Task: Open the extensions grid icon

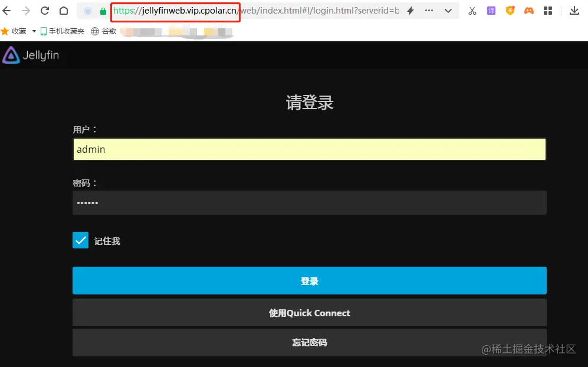Action: 548,11
